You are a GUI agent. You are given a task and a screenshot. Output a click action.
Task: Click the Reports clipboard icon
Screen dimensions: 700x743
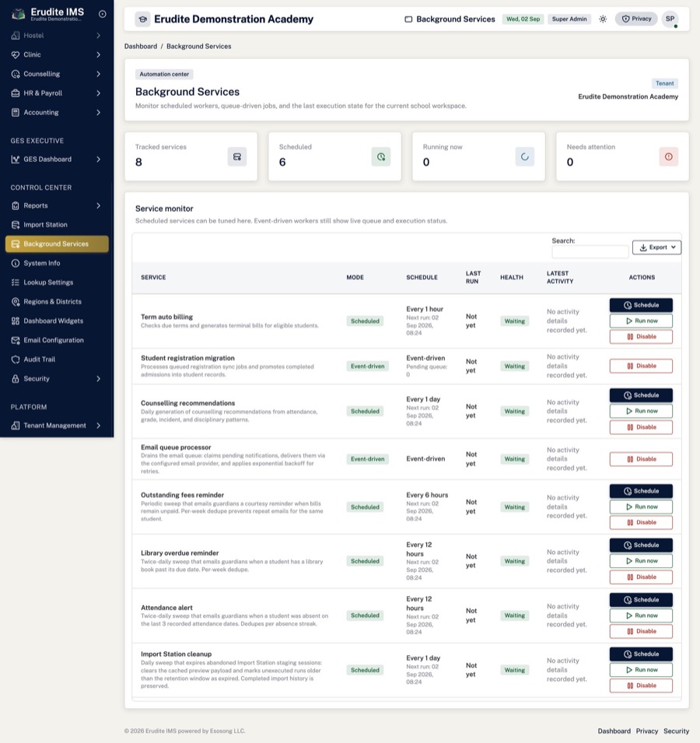coord(15,205)
